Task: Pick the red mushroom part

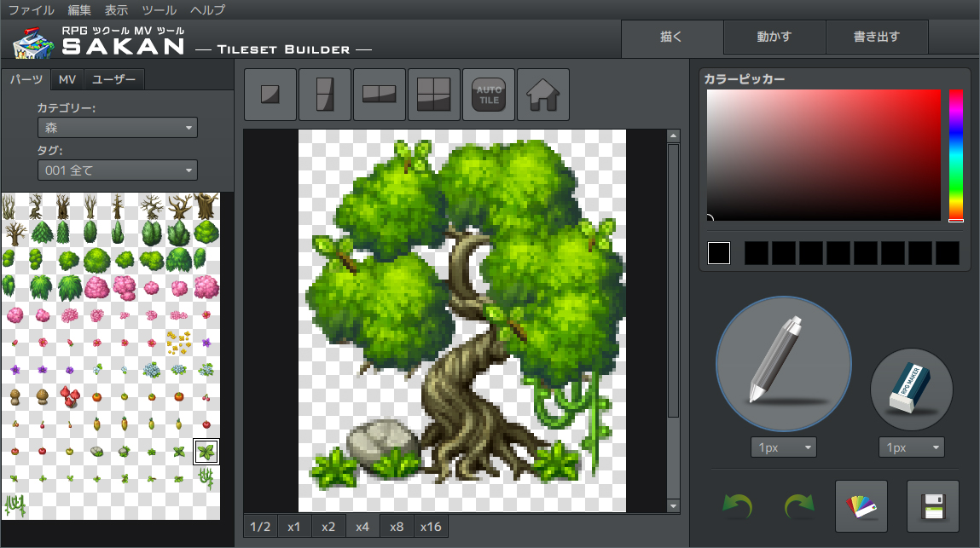Action: [69, 396]
